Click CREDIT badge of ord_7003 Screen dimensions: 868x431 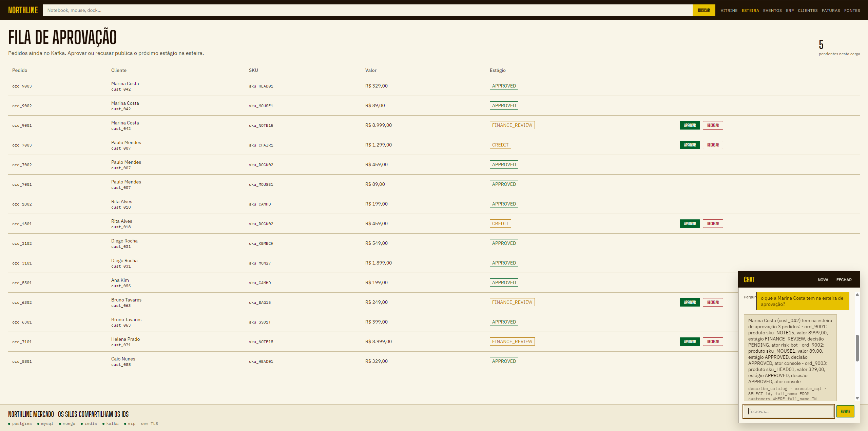tap(500, 145)
